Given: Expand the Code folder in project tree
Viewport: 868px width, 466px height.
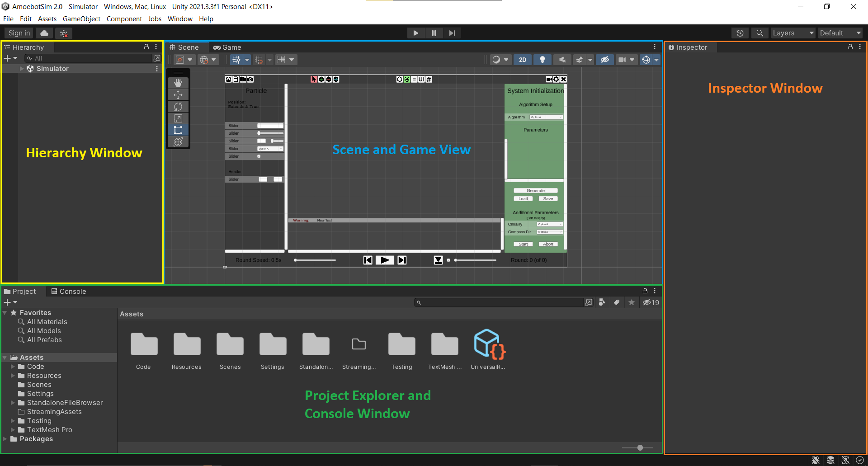Looking at the screenshot, I should pos(13,367).
